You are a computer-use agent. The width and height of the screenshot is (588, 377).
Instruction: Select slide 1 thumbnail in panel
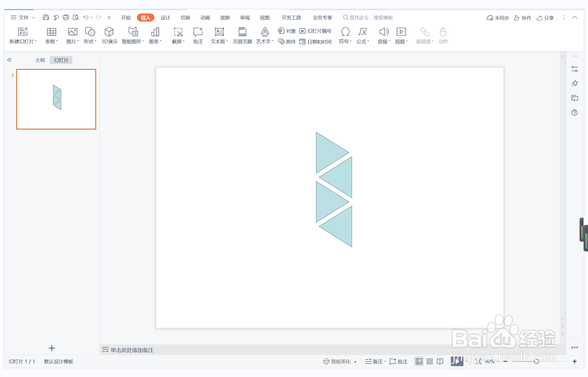coord(56,99)
